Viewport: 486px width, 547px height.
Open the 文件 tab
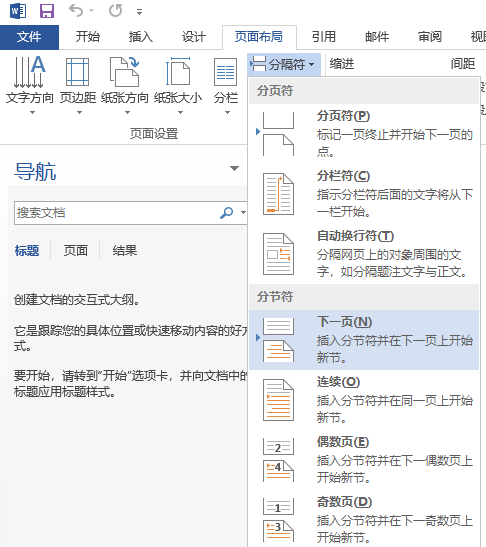(x=29, y=37)
